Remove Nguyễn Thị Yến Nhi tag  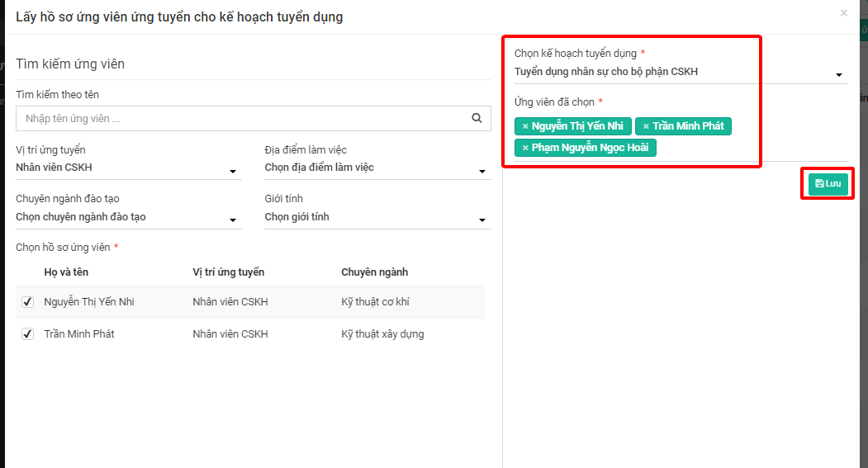click(525, 126)
